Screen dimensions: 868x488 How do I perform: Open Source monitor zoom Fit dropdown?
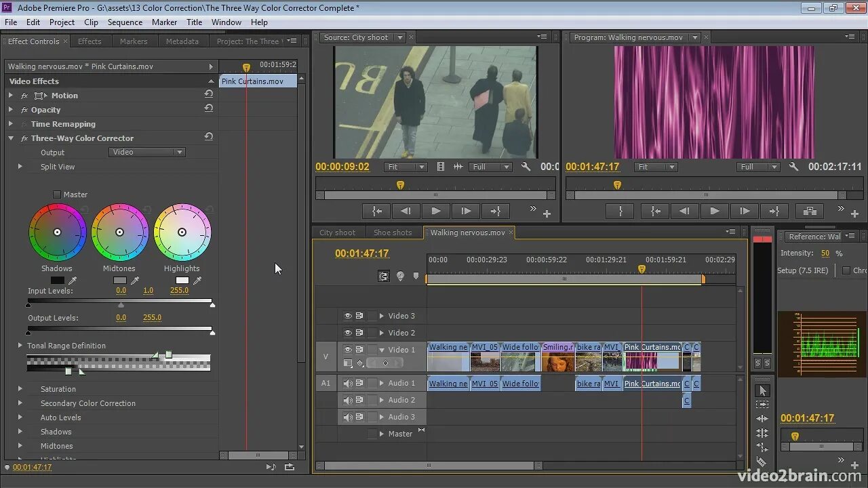pos(406,167)
